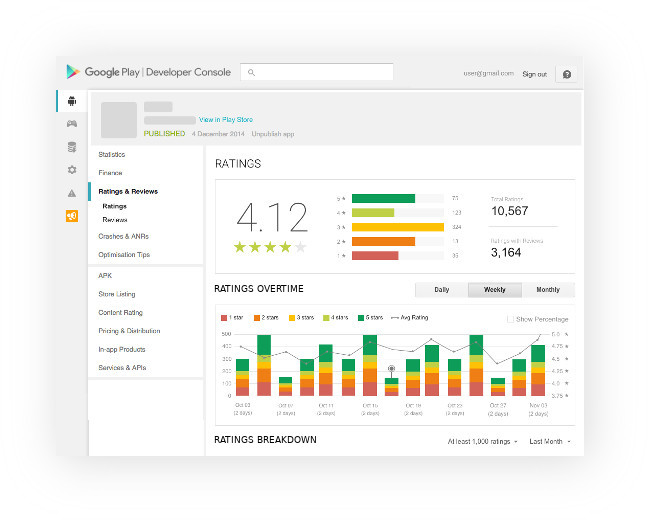Click the Unpublish app link
Viewport: 648px width, 520px height.
click(273, 134)
